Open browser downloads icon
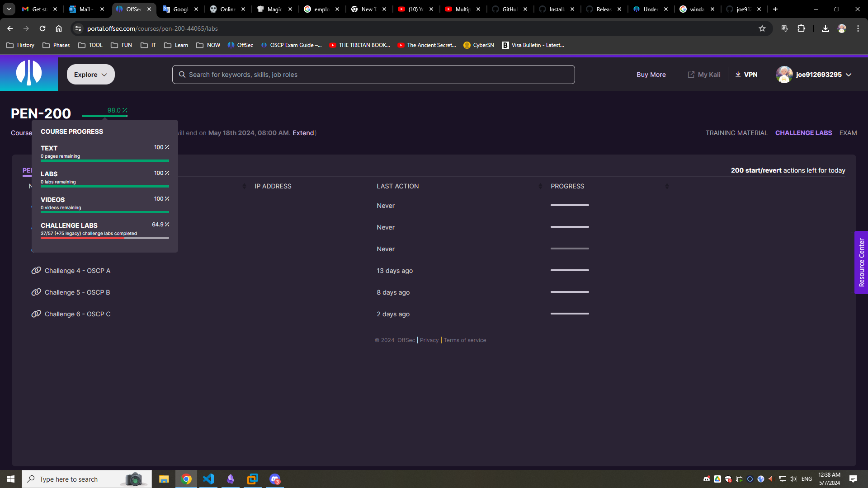The width and height of the screenshot is (868, 488). click(825, 28)
